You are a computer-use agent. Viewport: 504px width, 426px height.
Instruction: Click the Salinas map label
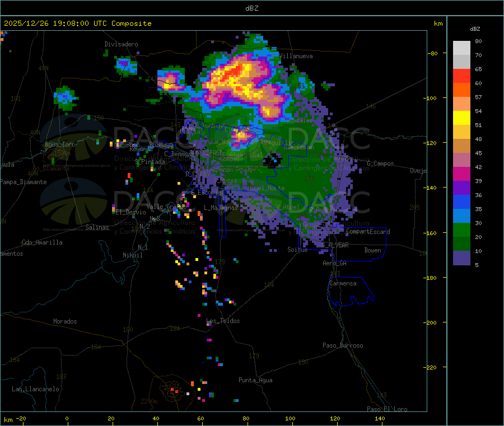(98, 227)
